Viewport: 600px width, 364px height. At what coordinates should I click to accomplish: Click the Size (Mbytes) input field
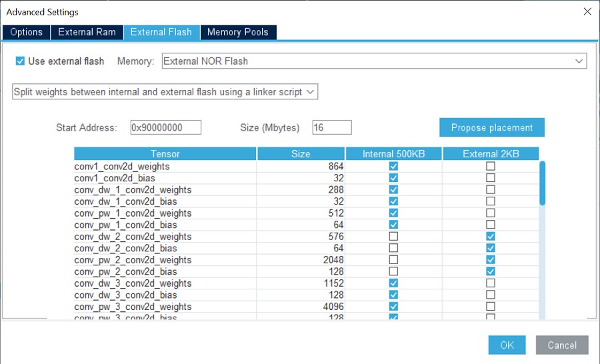pyautogui.click(x=332, y=127)
